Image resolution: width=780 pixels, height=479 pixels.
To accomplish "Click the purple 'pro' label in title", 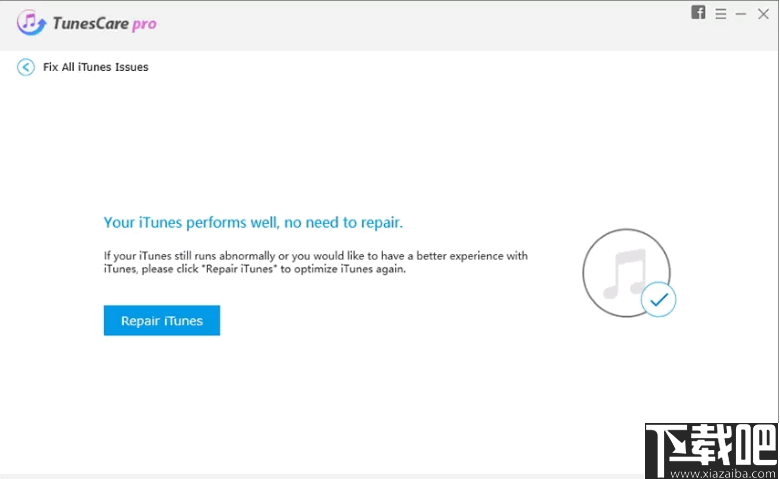I will coord(144,23).
